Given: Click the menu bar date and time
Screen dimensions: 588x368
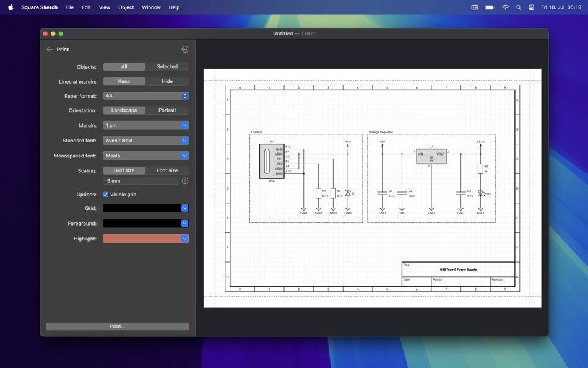Looking at the screenshot, I should 561,7.
